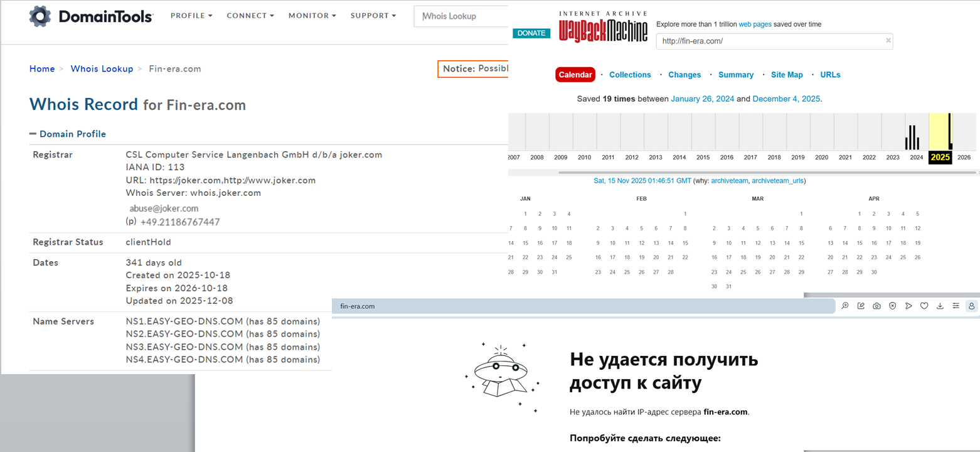Open the Home breadcrumb link
This screenshot has height=452, width=980.
coord(42,69)
